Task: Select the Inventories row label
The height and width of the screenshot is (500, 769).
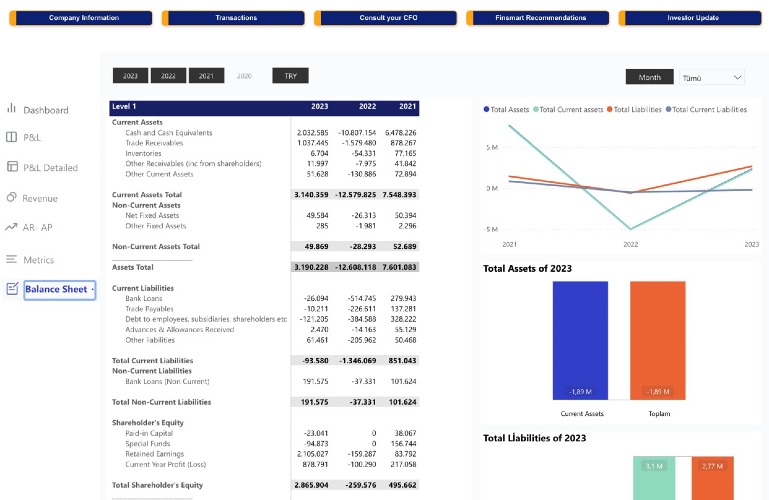Action: 143,153
